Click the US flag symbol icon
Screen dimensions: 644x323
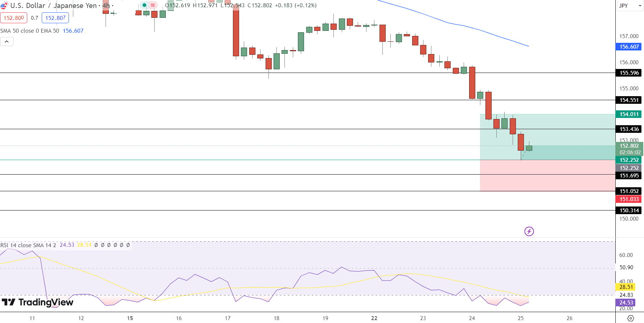tap(4, 5)
